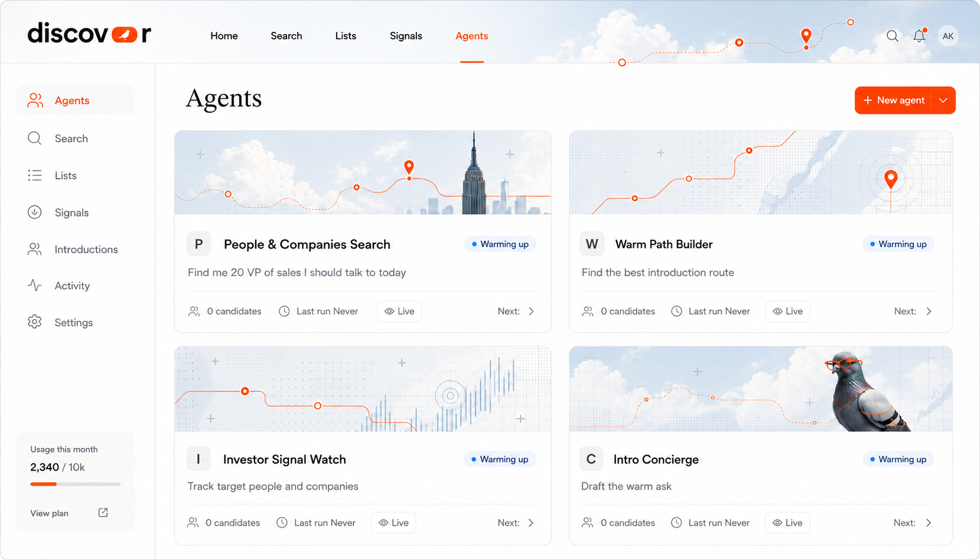This screenshot has width=980, height=560.
Task: Click the Signals sidebar download-circle icon
Action: (x=35, y=212)
